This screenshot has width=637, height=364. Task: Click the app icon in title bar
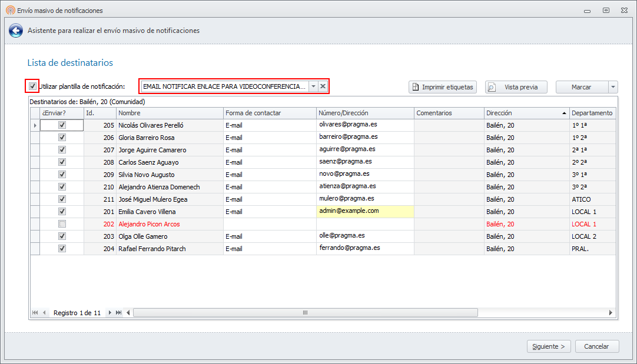pos(10,10)
